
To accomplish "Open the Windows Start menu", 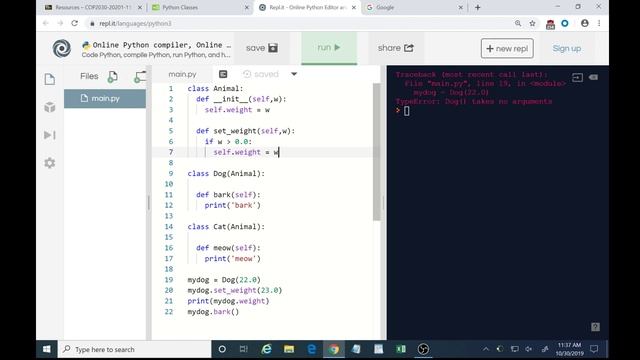I will [x=47, y=349].
